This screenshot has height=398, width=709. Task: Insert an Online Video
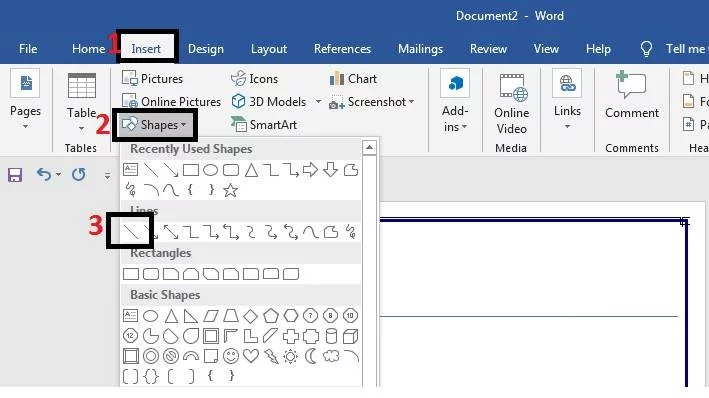[x=511, y=104]
